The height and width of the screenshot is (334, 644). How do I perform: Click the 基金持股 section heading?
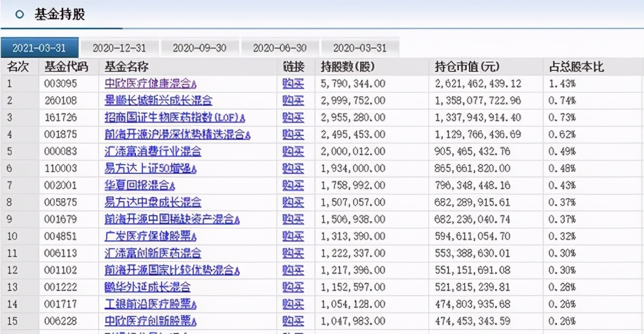click(x=60, y=15)
